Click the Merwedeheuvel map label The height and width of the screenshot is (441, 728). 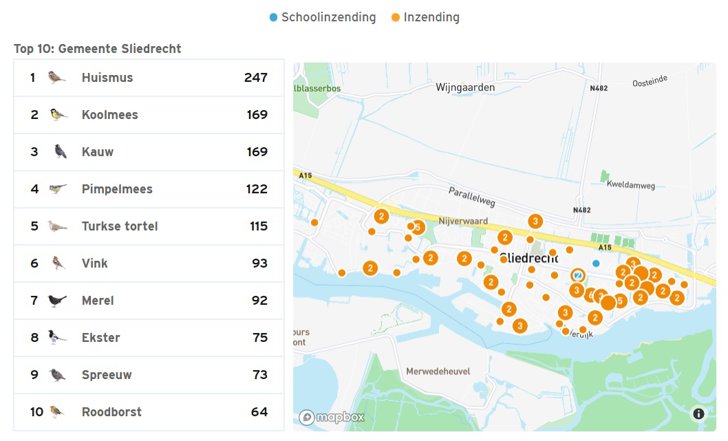point(438,371)
